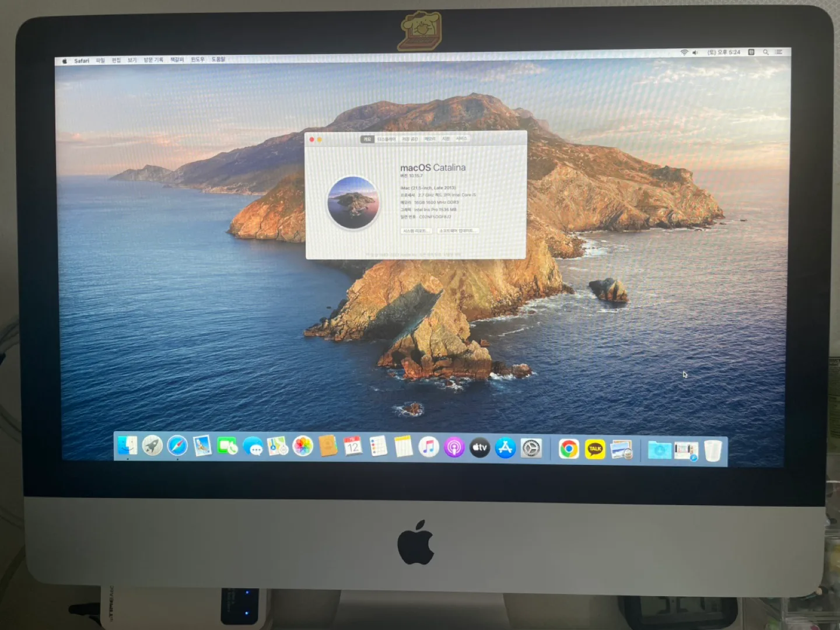This screenshot has width=840, height=630.
Task: Open the 책갈피 (Bookmarks) menu
Action: [177, 60]
